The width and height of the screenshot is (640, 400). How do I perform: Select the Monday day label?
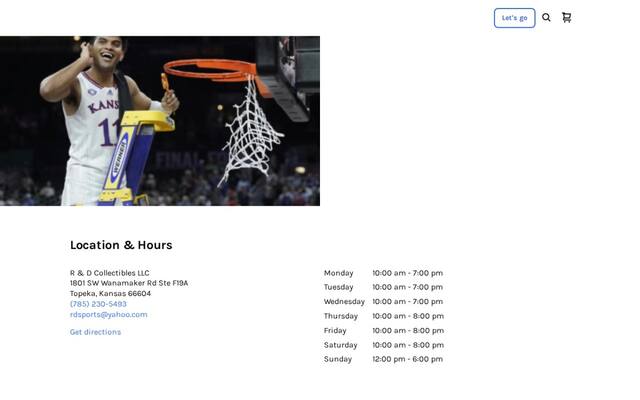click(338, 273)
